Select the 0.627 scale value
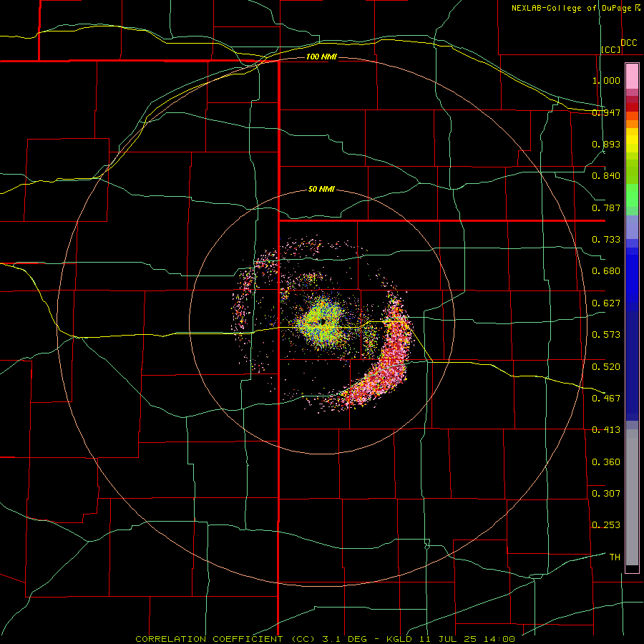 (606, 303)
